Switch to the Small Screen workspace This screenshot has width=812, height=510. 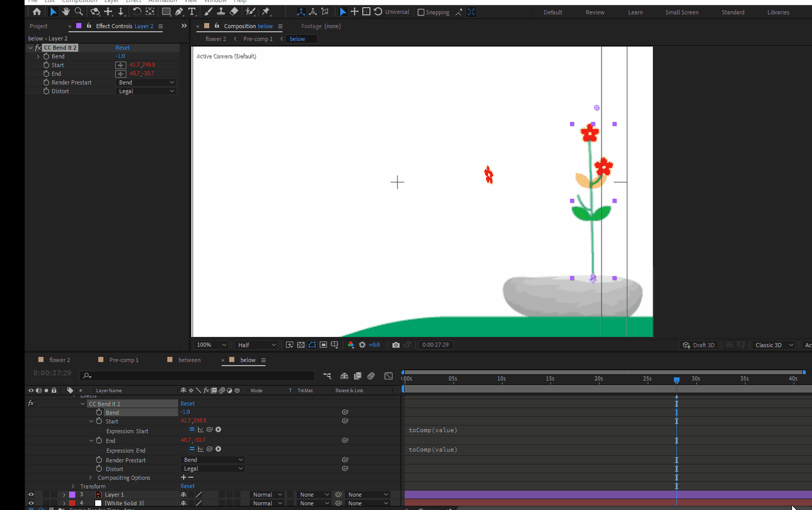click(x=682, y=12)
